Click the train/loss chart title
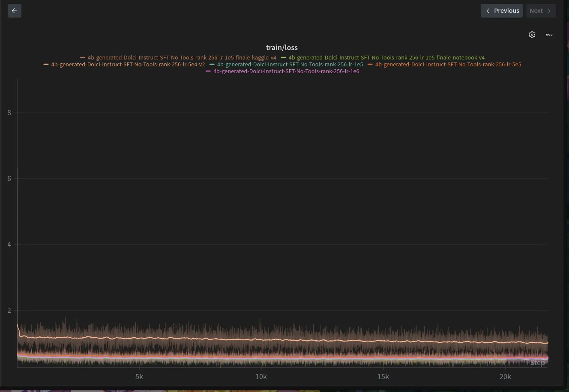Image resolution: width=569 pixels, height=392 pixels. point(282,48)
